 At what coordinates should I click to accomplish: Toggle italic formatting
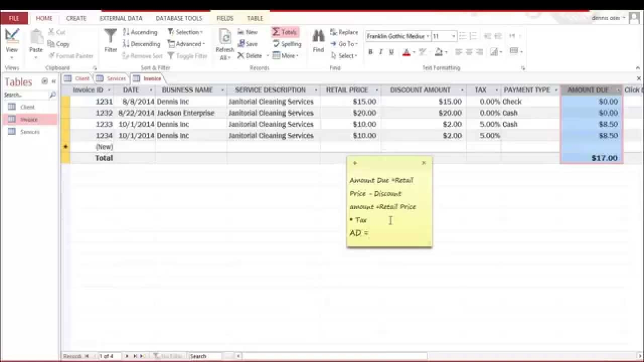[x=381, y=52]
